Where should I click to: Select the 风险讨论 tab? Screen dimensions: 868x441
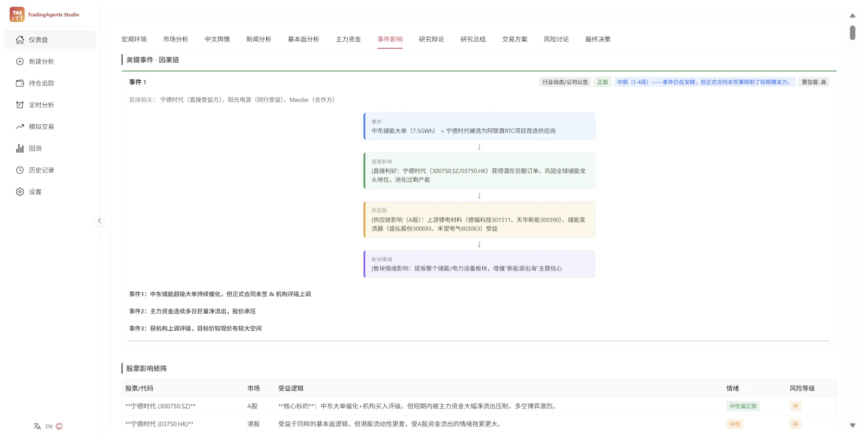point(556,39)
